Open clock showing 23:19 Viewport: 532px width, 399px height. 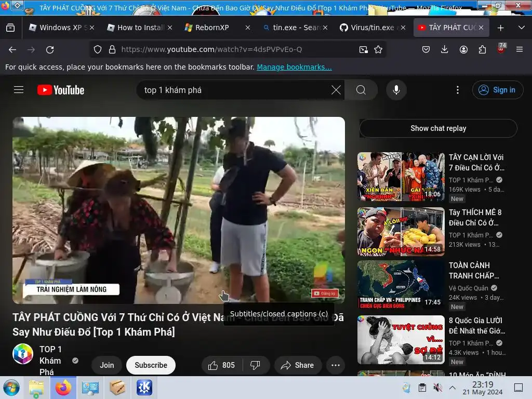point(483,388)
